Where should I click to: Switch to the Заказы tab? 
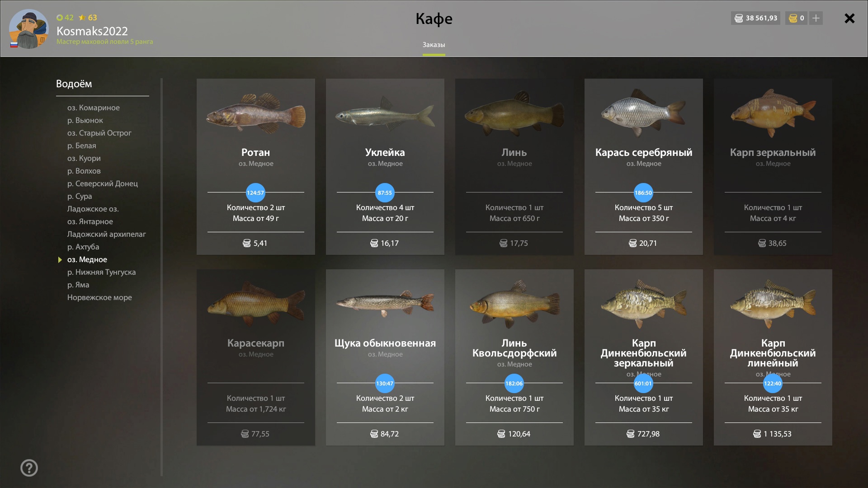click(434, 45)
